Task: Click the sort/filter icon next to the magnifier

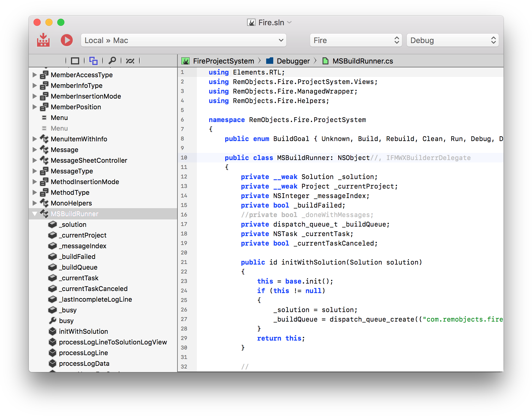Action: (131, 61)
